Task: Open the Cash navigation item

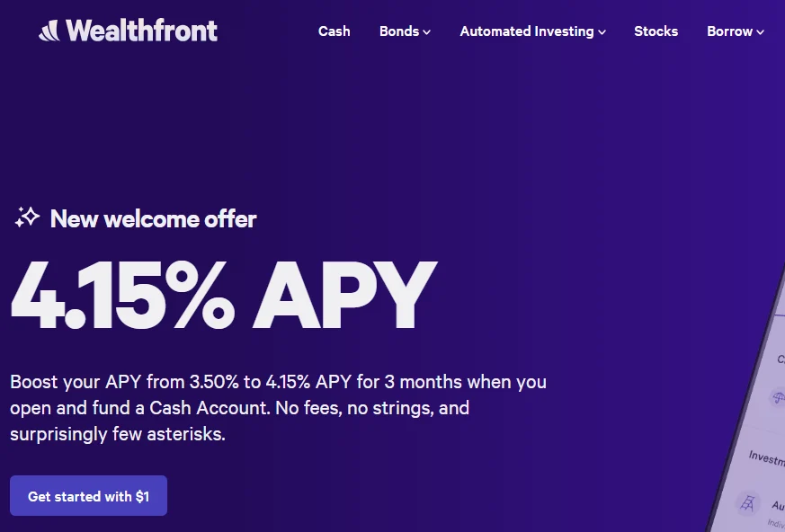Action: 334,31
